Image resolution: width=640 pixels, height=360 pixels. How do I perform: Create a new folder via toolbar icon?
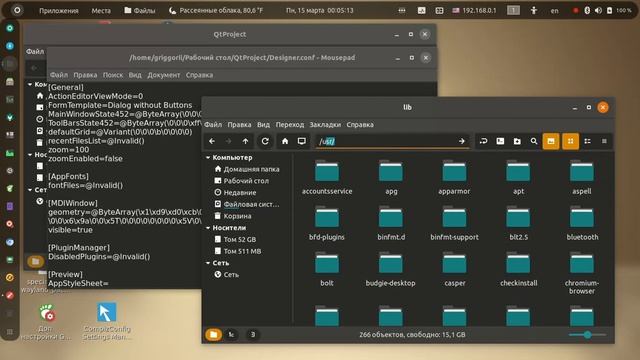pos(517,141)
